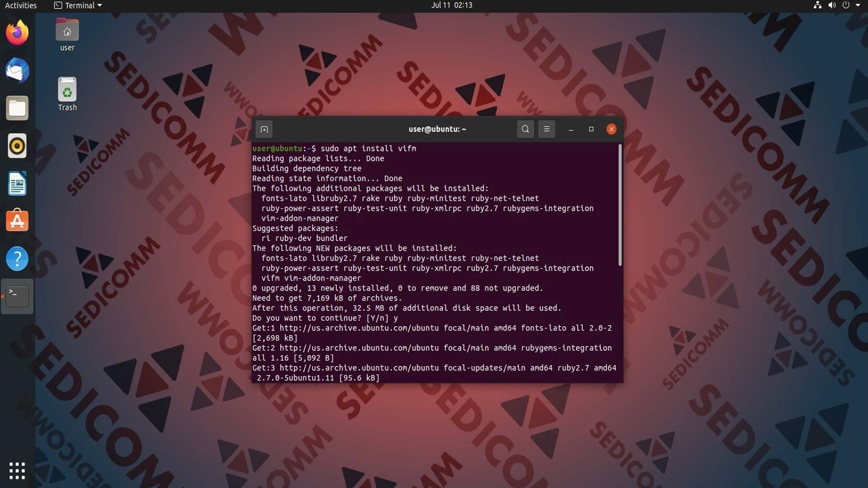Screen dimensions: 868x488
Task: Expand the system menu arrow
Action: (x=858, y=5)
